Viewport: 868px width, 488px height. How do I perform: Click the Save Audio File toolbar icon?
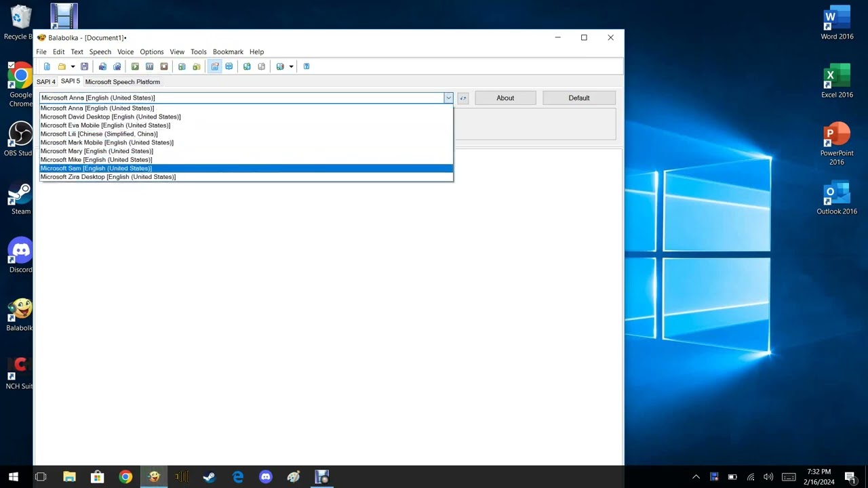102,66
